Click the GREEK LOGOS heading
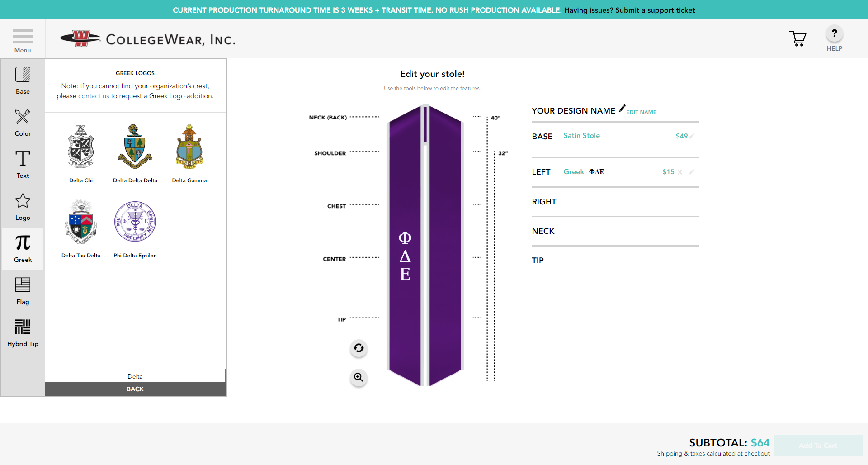 (x=135, y=73)
